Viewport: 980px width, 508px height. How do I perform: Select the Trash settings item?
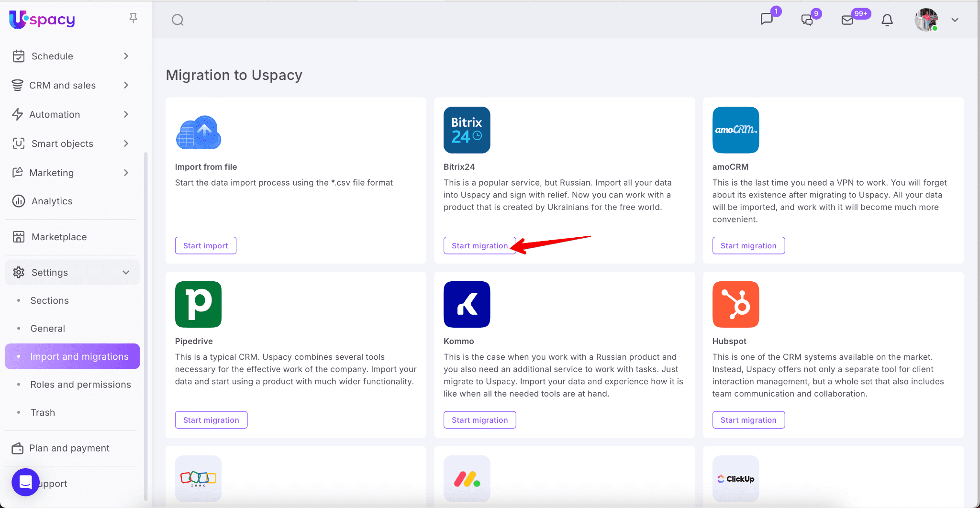click(43, 412)
